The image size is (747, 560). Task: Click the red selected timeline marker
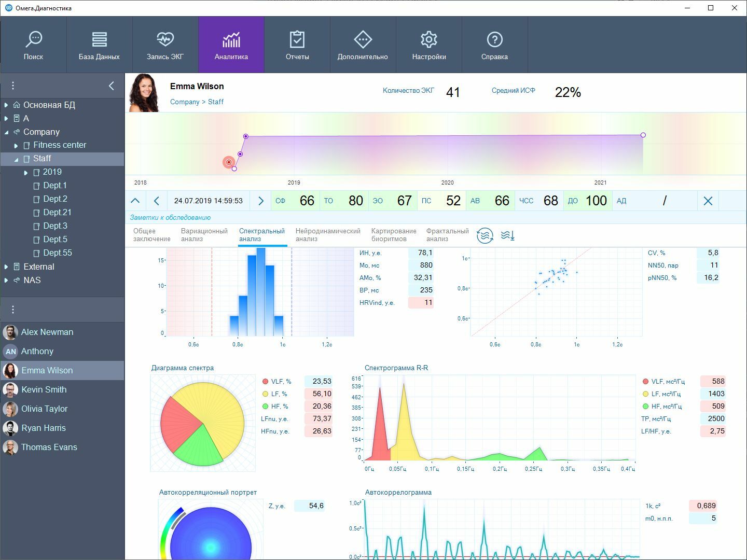click(229, 162)
